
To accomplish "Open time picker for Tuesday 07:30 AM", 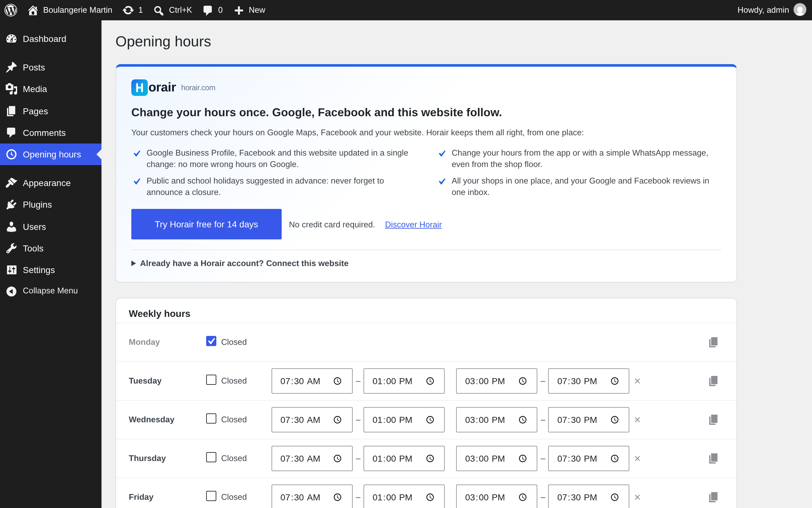I will tap(337, 381).
